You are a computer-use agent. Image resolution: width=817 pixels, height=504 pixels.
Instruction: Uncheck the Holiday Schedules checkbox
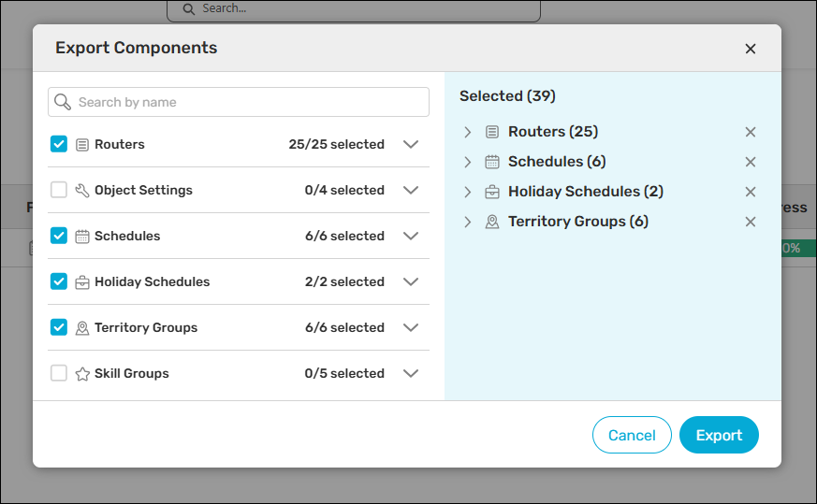tap(59, 281)
